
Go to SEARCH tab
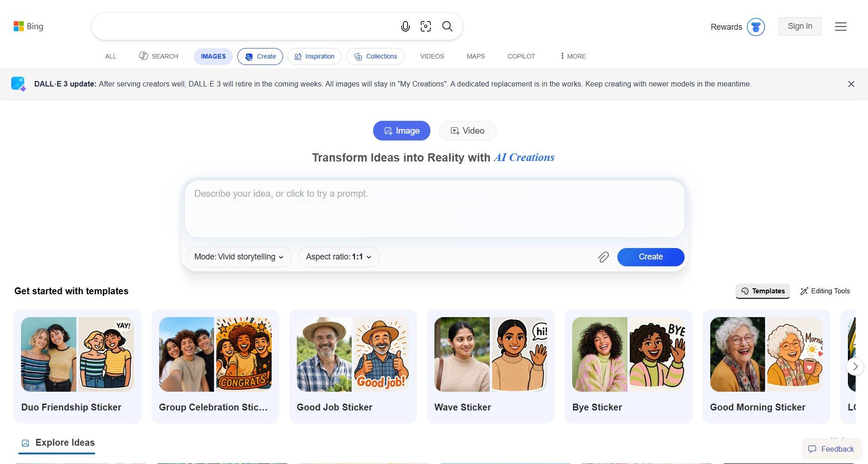point(158,56)
